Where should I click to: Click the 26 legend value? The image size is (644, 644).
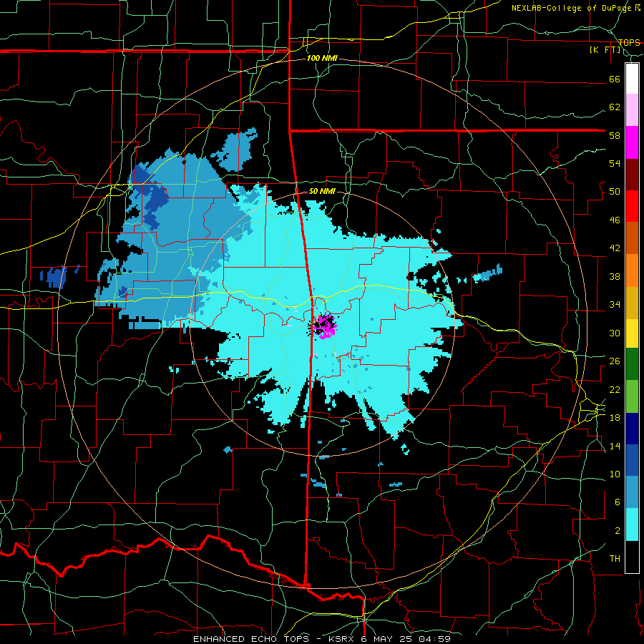(615, 361)
